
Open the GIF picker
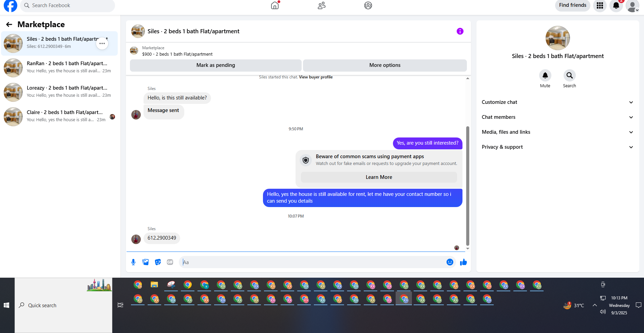[170, 262]
